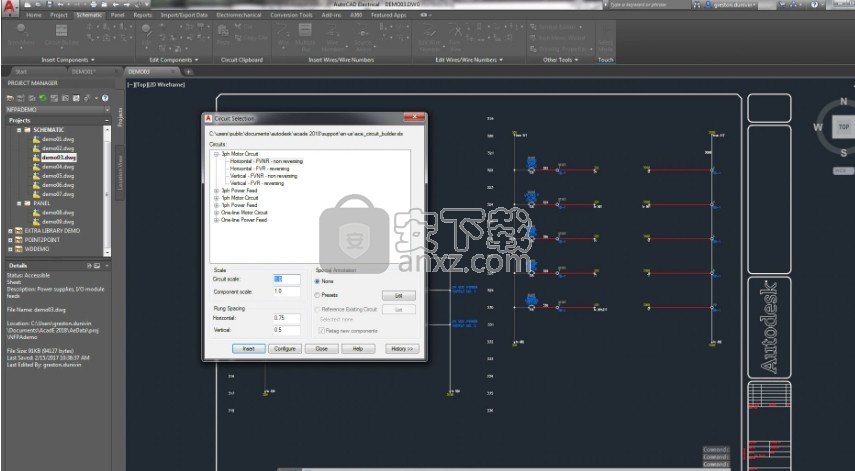
Task: Click the Close button in Circuit Selection dialog
Action: click(x=322, y=349)
